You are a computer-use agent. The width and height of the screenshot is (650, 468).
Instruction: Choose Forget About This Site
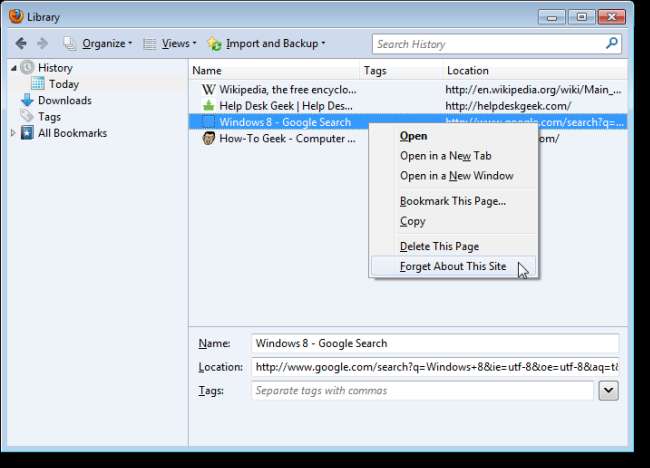(x=454, y=266)
